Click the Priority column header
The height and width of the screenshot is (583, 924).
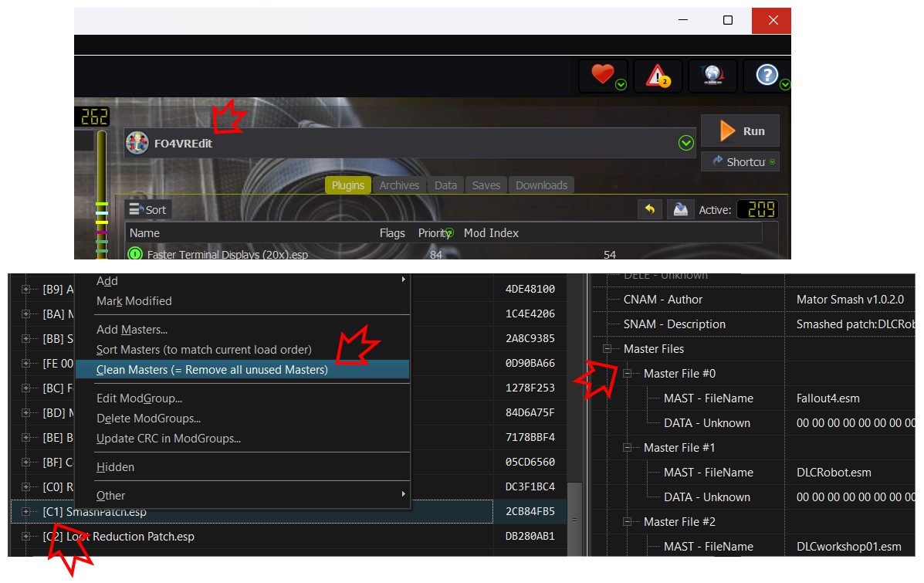[x=434, y=232]
